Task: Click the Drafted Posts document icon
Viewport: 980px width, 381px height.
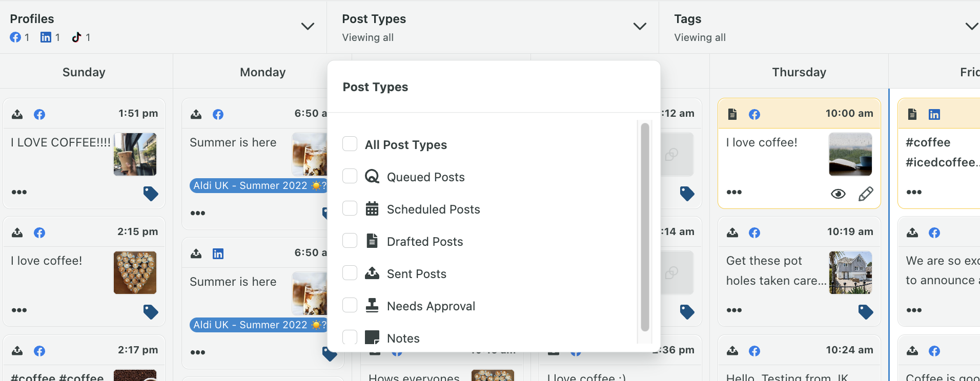Action: point(372,241)
